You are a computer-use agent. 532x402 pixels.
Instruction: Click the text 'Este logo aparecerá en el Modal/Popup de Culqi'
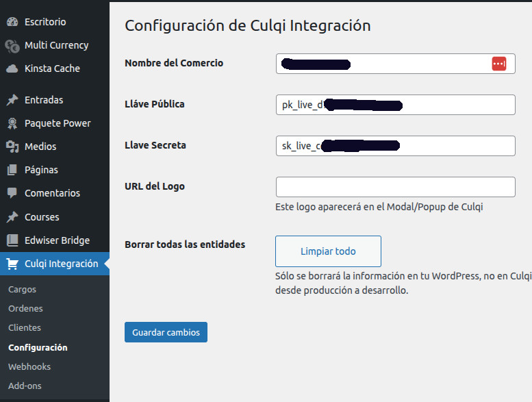379,207
